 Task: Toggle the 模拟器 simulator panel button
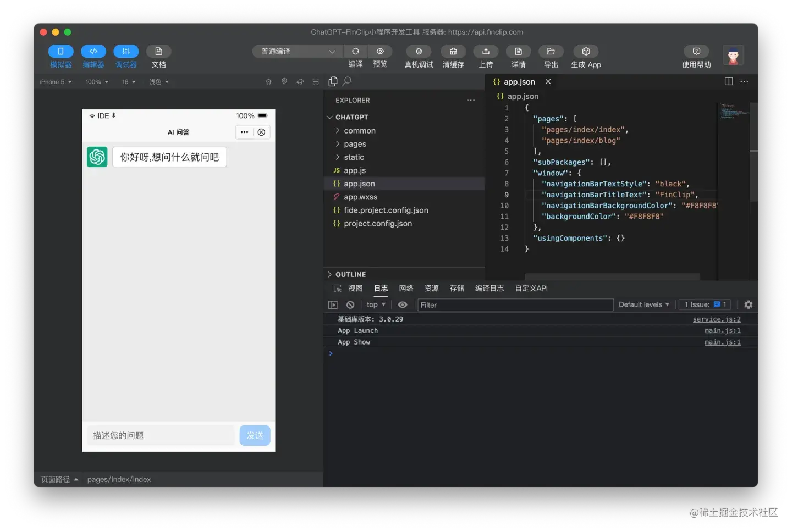[61, 51]
